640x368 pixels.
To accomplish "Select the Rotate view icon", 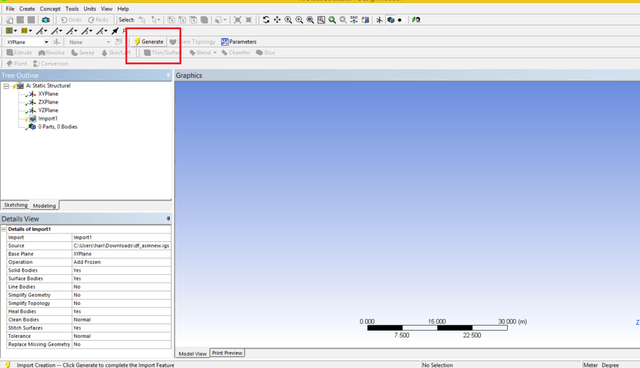I will click(x=266, y=20).
